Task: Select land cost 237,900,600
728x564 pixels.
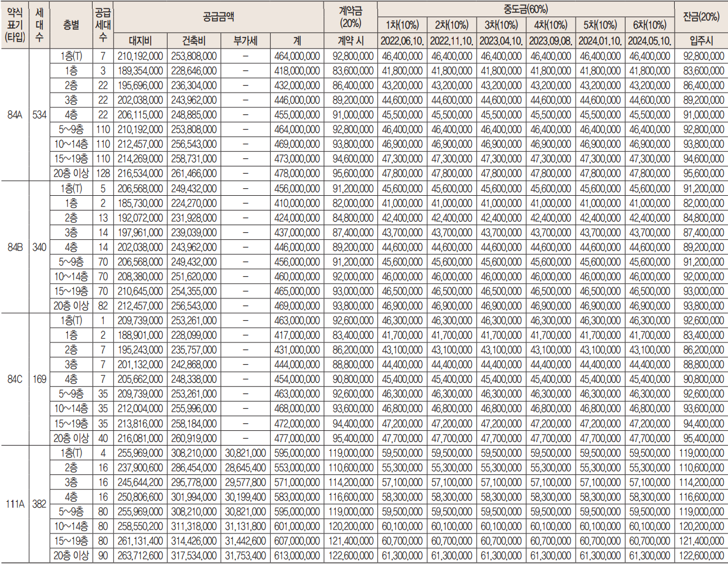Action: [x=140, y=468]
